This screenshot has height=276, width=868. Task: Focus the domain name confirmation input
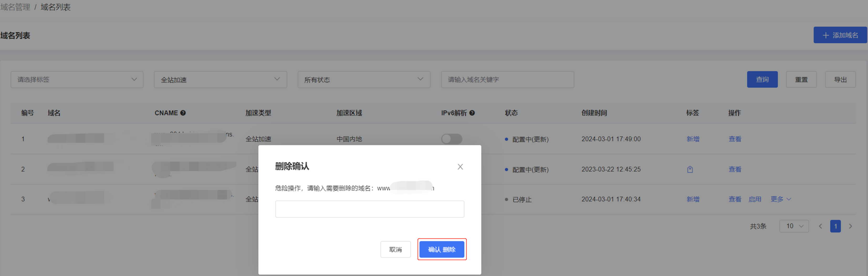pyautogui.click(x=370, y=209)
